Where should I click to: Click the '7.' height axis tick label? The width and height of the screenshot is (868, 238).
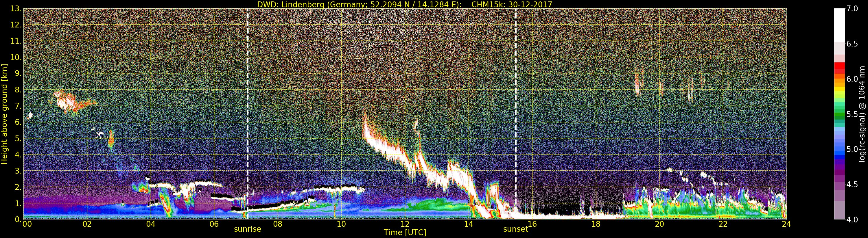18,106
